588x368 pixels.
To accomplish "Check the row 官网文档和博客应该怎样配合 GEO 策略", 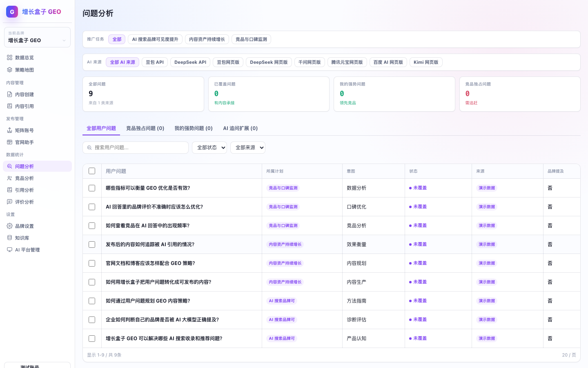I will coord(92,263).
